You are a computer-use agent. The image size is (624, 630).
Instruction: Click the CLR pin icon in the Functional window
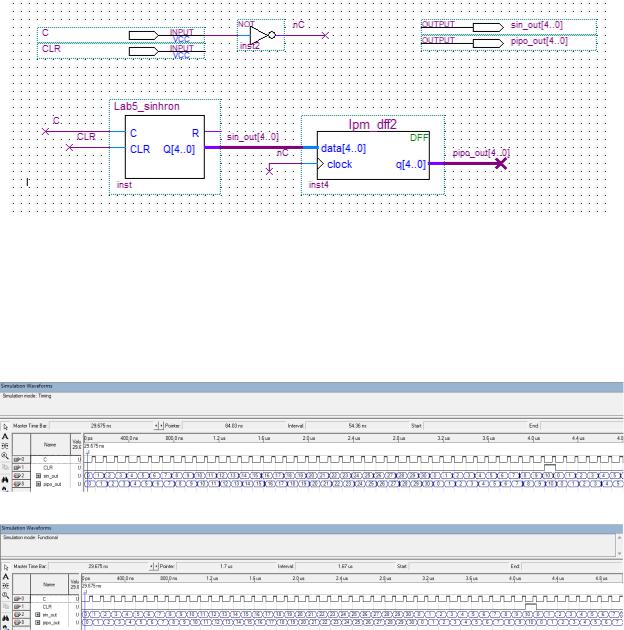19,607
